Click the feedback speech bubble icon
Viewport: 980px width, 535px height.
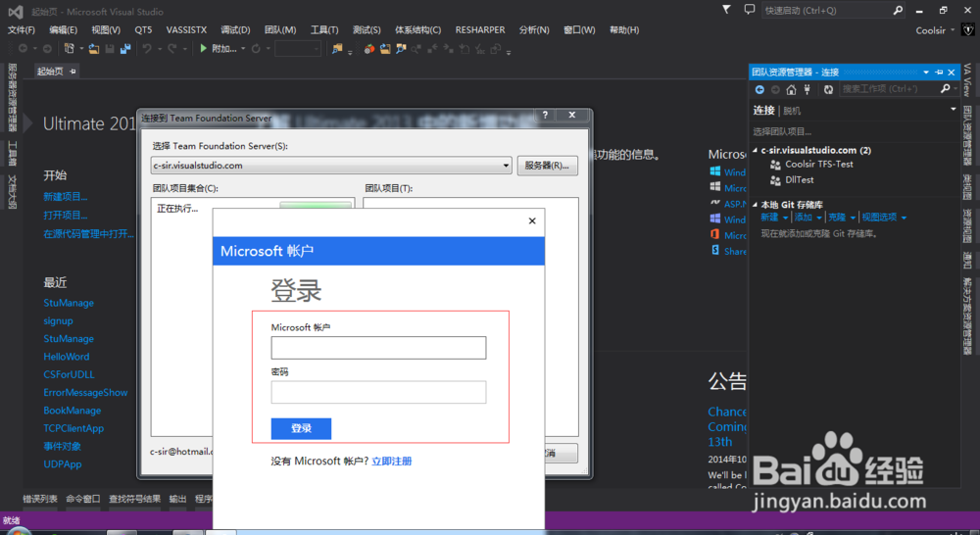click(750, 10)
